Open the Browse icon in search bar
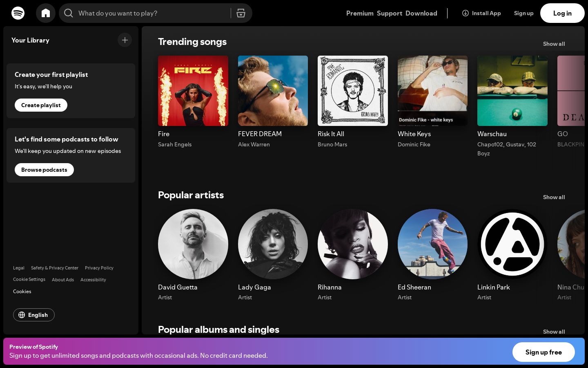 point(241,13)
